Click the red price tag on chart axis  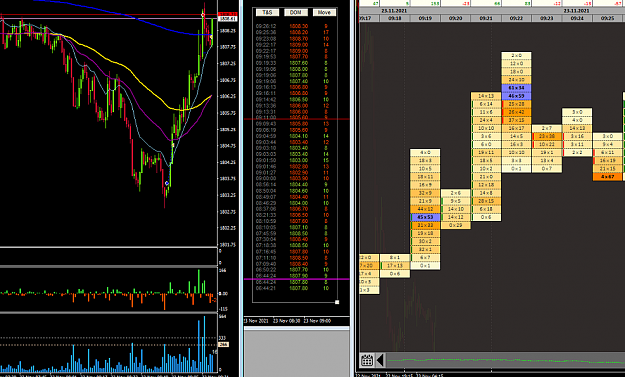tap(228, 14)
